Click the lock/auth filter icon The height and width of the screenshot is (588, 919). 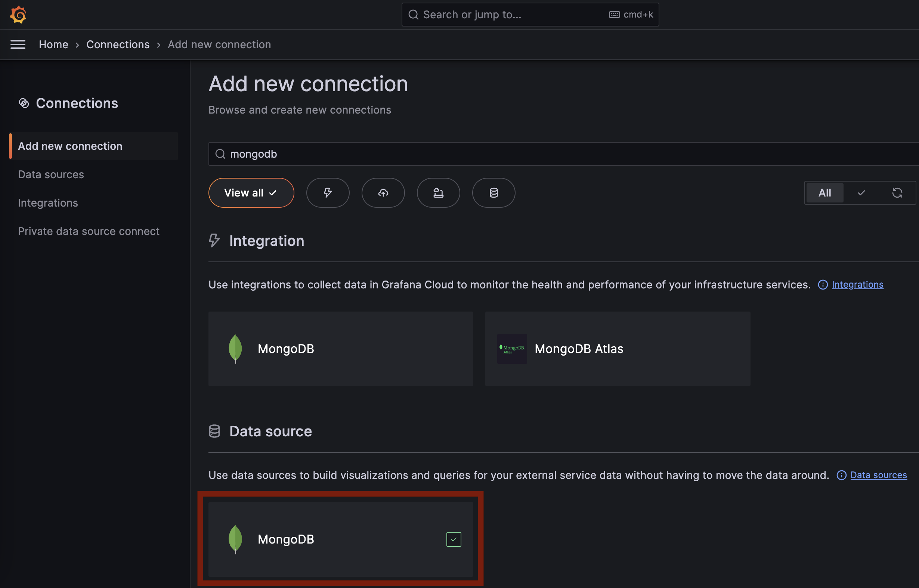pyautogui.click(x=437, y=192)
